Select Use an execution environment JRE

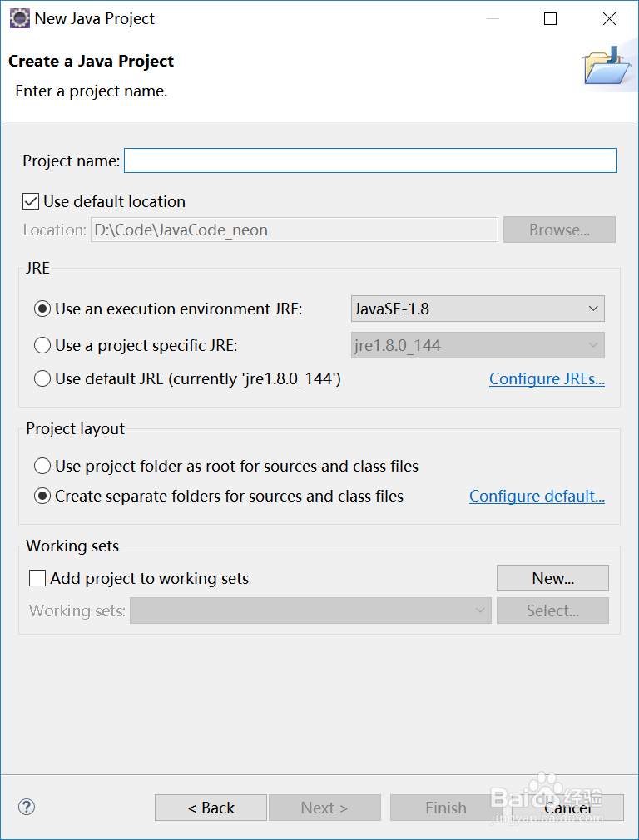click(42, 309)
